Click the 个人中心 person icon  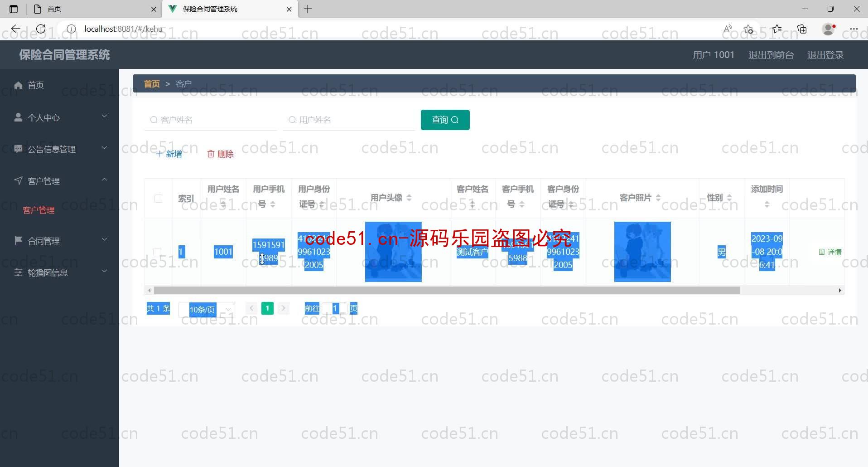pyautogui.click(x=18, y=117)
